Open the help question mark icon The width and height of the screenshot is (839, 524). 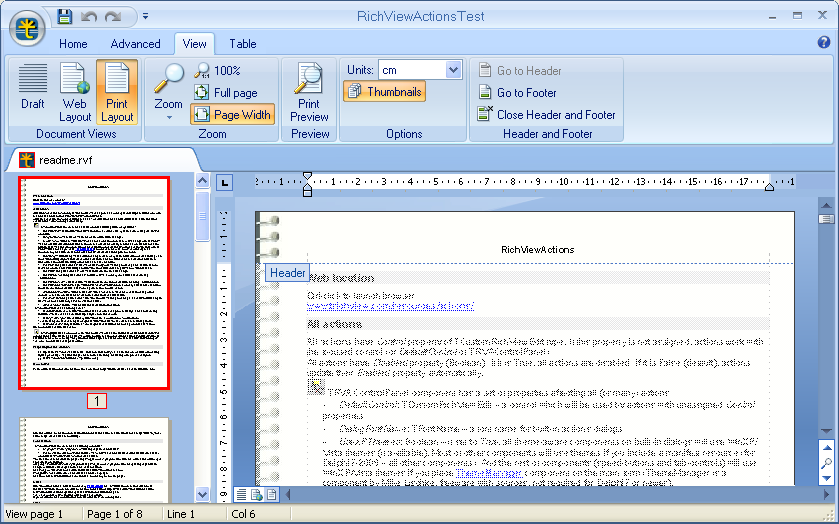824,42
